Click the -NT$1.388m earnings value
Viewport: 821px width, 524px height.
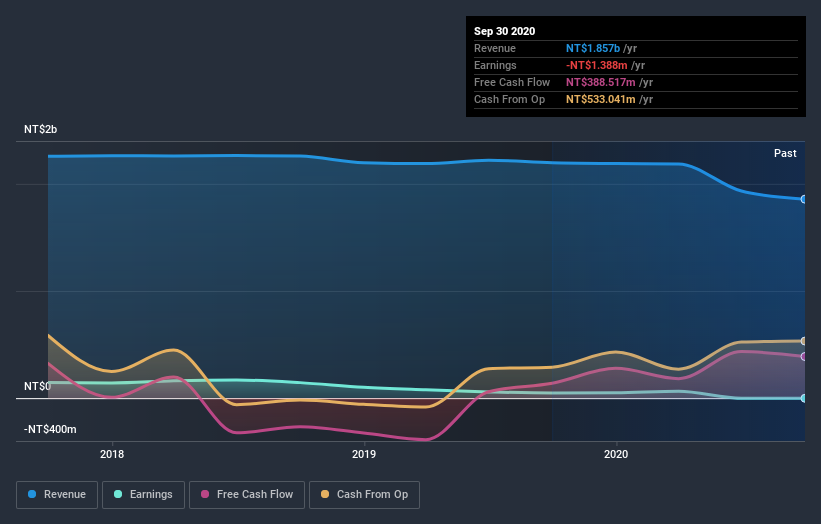(x=596, y=65)
